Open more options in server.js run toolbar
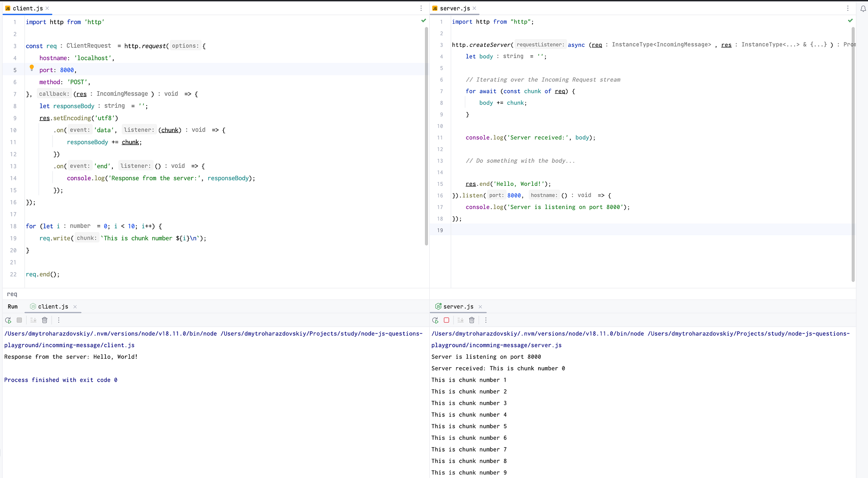The width and height of the screenshot is (868, 478). [486, 320]
